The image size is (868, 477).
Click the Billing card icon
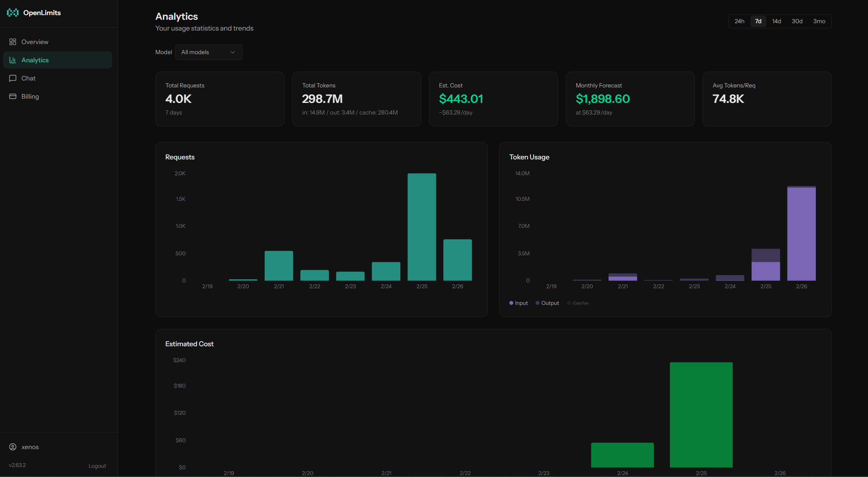pyautogui.click(x=13, y=96)
